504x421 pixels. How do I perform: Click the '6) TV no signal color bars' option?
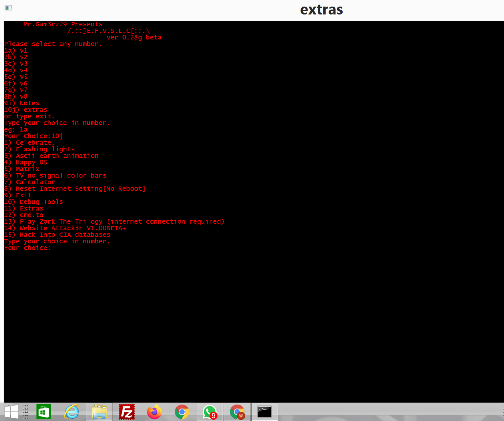[x=55, y=176]
